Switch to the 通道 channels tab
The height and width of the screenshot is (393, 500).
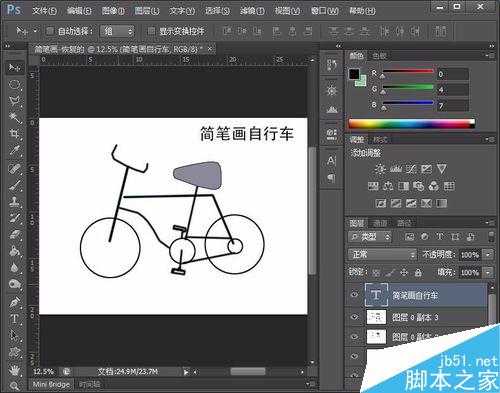(380, 223)
